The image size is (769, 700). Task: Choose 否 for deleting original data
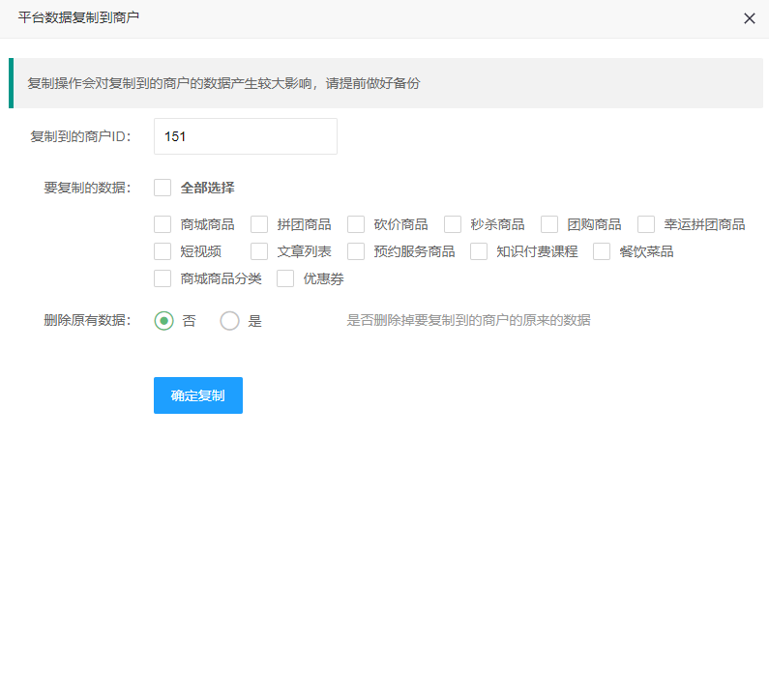coord(164,321)
